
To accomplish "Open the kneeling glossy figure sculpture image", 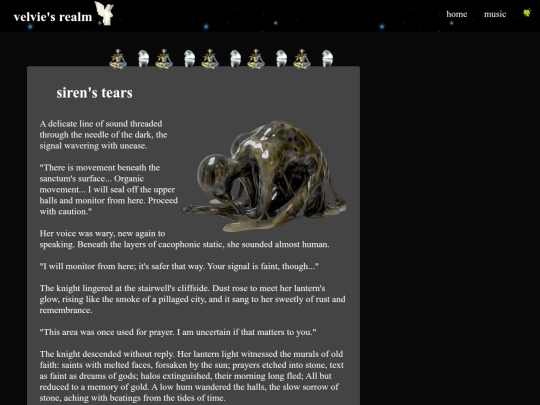I will (264, 176).
